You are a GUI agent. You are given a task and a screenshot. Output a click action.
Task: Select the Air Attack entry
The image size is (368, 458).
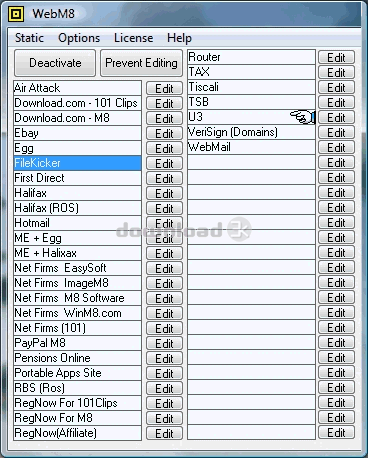(x=77, y=88)
